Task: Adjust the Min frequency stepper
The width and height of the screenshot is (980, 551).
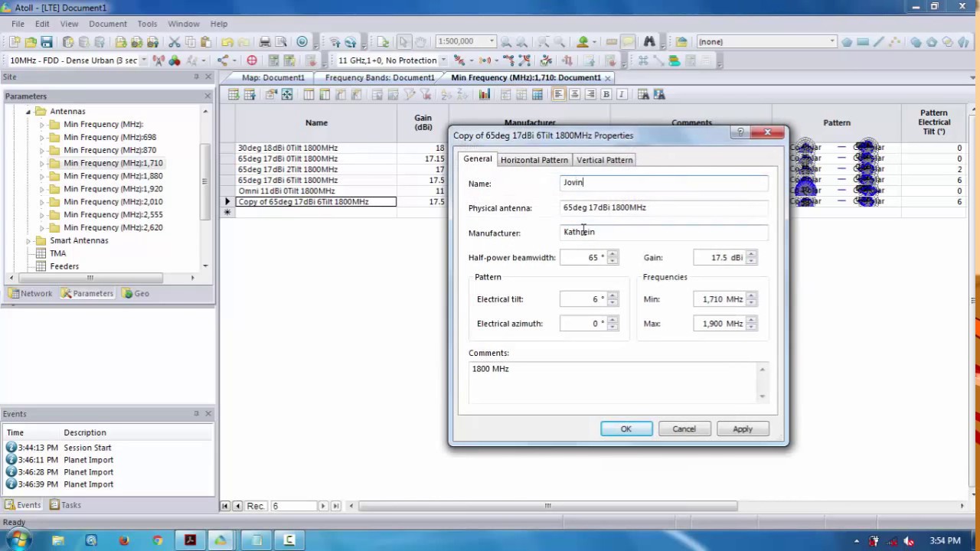Action: (751, 299)
